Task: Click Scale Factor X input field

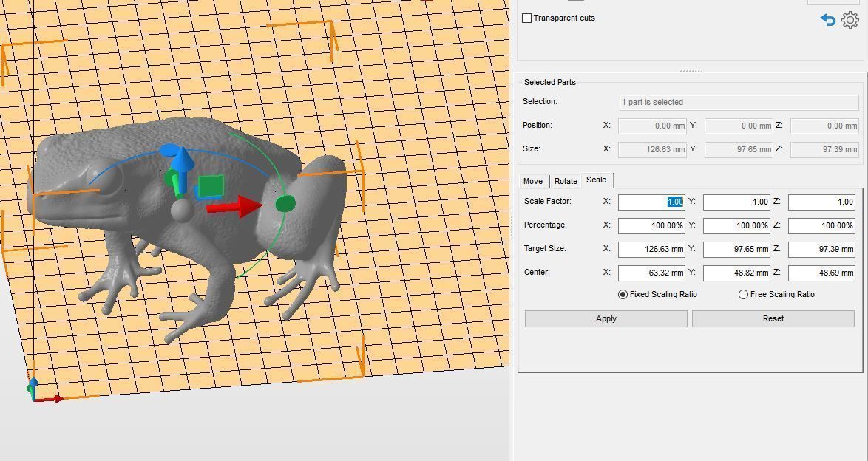Action: point(651,202)
